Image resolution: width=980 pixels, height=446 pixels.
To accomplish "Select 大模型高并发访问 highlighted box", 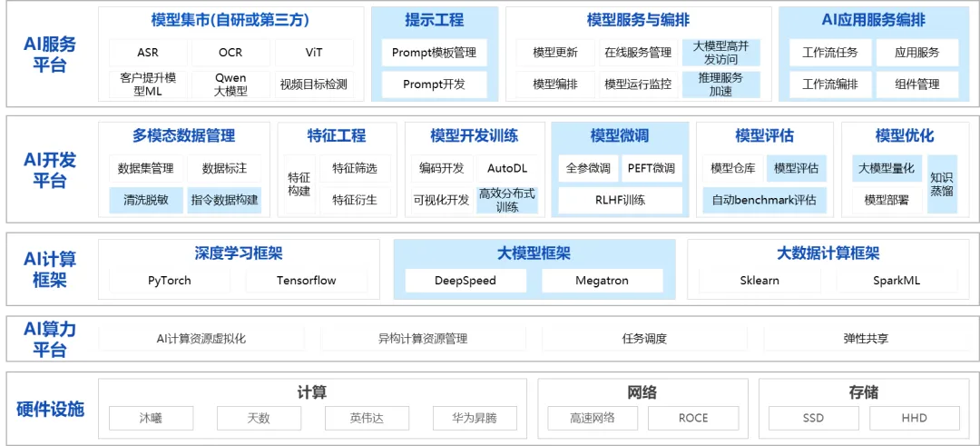I will click(720, 53).
